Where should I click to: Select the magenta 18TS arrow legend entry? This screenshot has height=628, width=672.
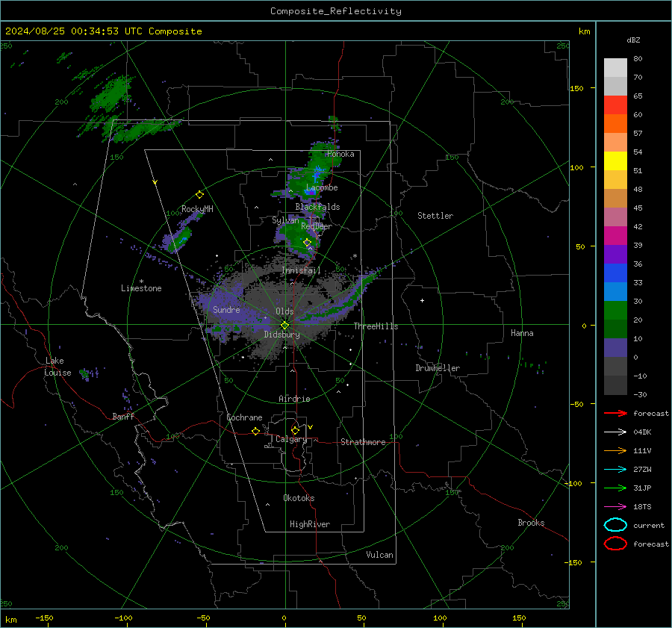[x=615, y=507]
